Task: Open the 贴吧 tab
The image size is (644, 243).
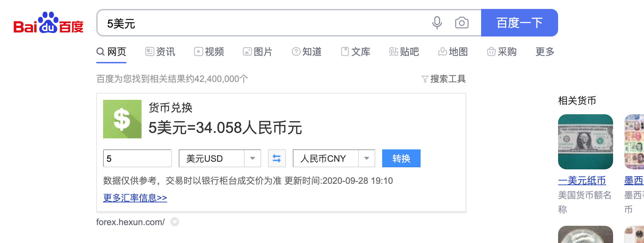Action: (404, 52)
